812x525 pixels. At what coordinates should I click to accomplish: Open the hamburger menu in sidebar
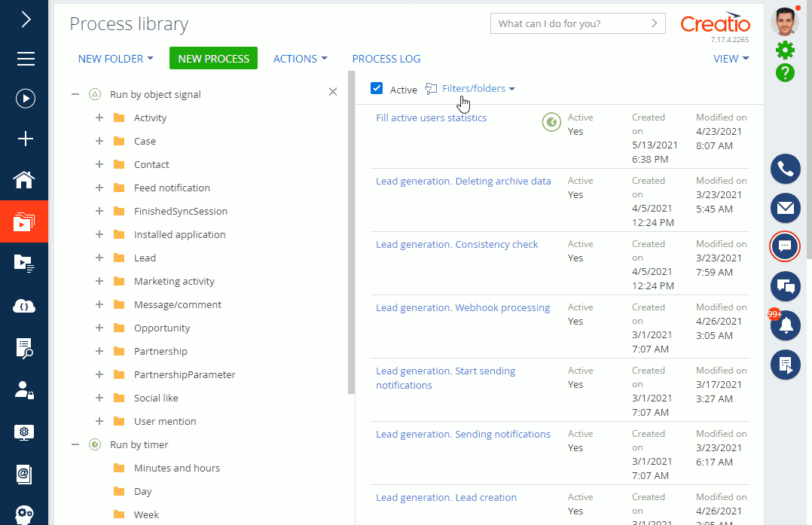pyautogui.click(x=26, y=59)
